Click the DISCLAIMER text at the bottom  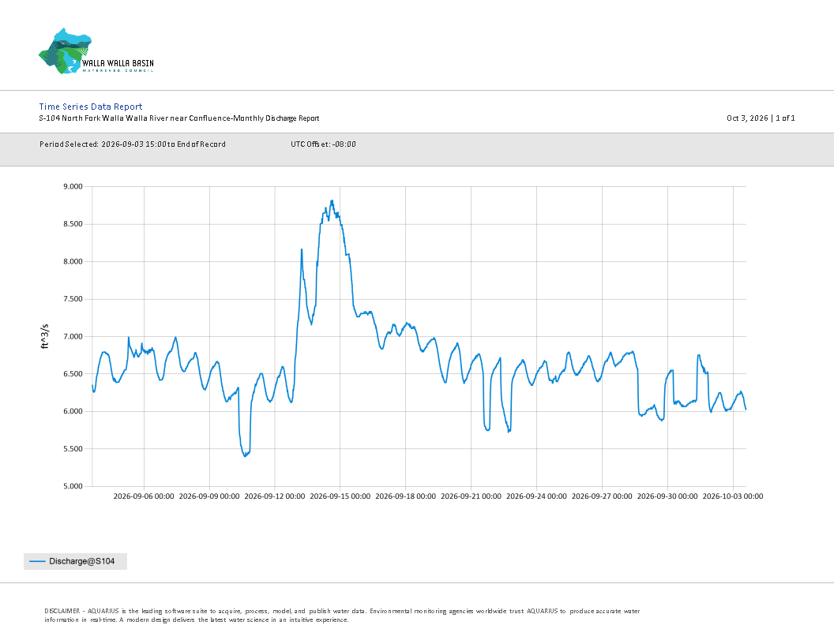(x=342, y=616)
